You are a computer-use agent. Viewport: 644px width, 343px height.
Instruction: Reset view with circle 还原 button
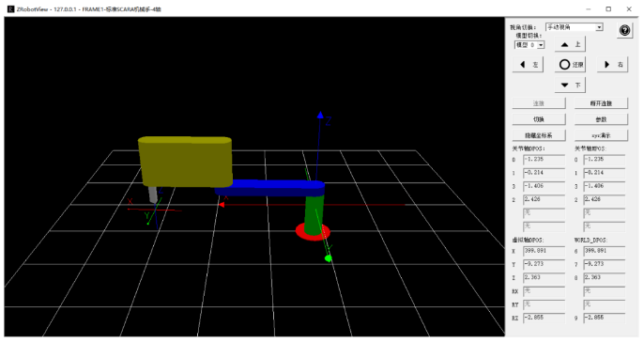tap(570, 65)
